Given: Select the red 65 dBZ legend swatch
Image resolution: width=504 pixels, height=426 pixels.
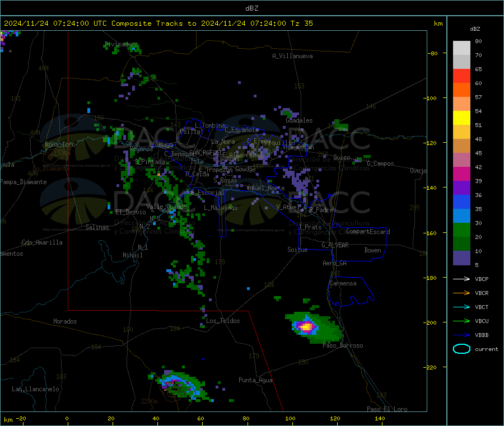Looking at the screenshot, I should pos(461,76).
